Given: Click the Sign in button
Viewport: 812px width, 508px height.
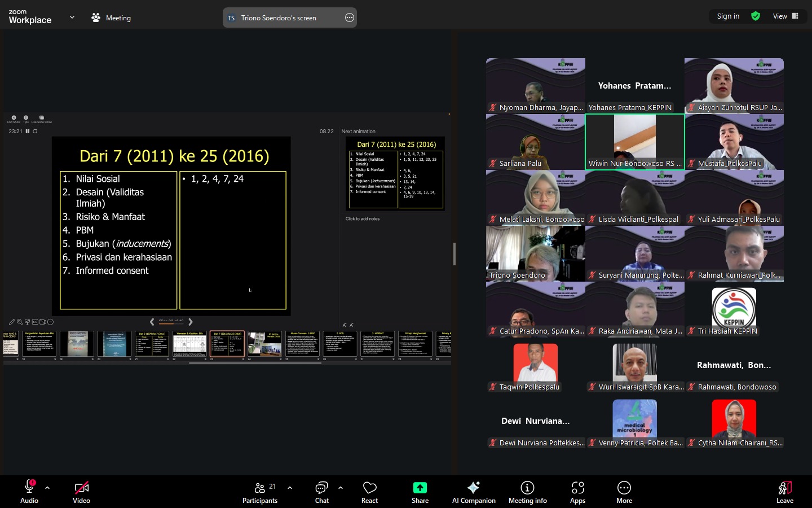Looking at the screenshot, I should tap(728, 16).
